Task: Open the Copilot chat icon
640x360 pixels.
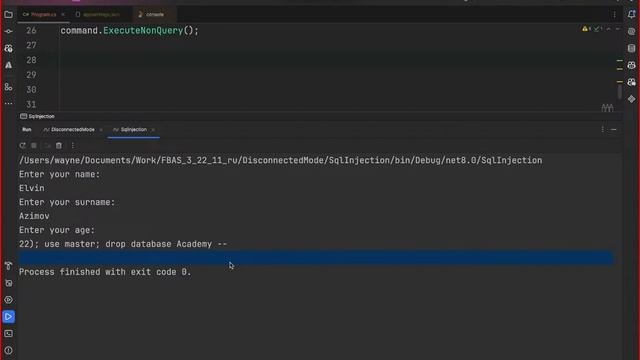Action: [x=631, y=82]
